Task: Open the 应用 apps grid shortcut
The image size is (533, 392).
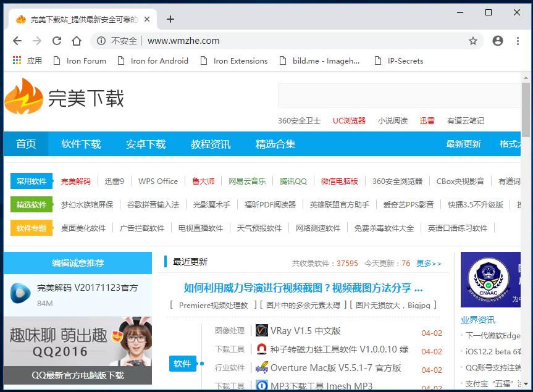Action: point(27,60)
